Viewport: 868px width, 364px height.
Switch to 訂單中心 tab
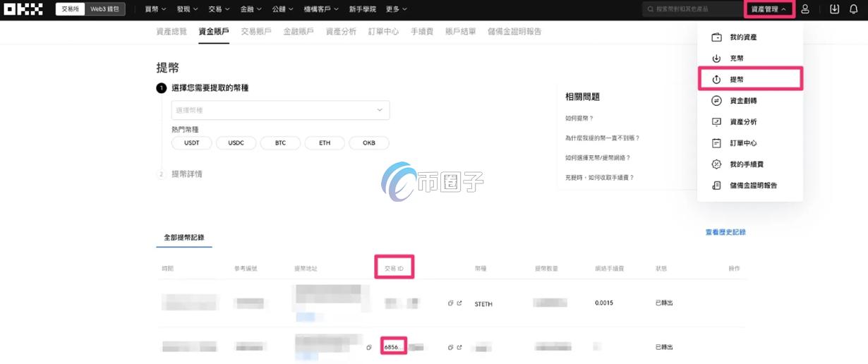pyautogui.click(x=383, y=32)
